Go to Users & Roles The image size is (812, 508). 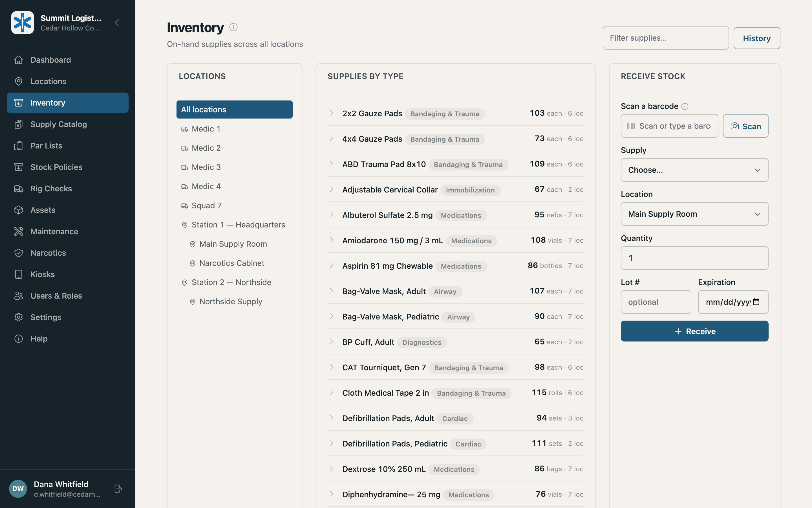[x=67, y=296]
